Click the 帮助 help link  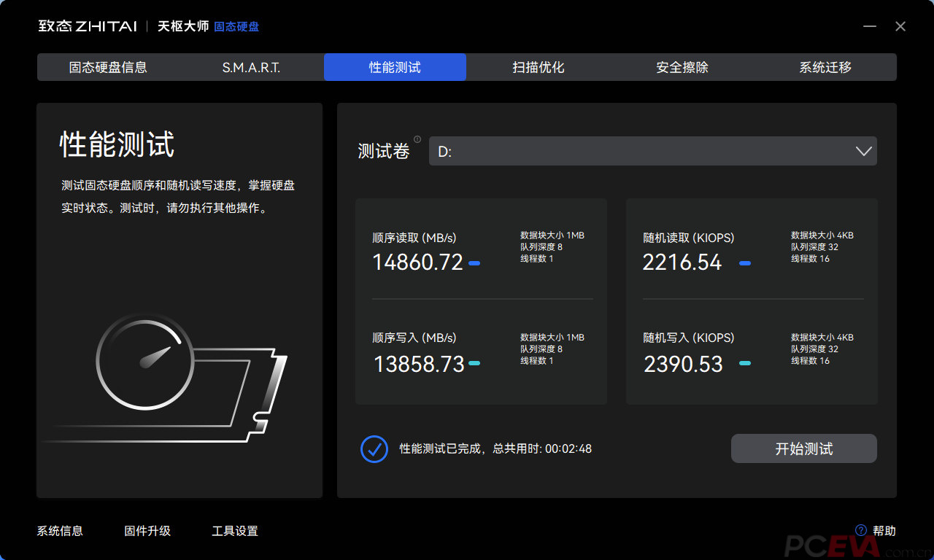coord(884,531)
